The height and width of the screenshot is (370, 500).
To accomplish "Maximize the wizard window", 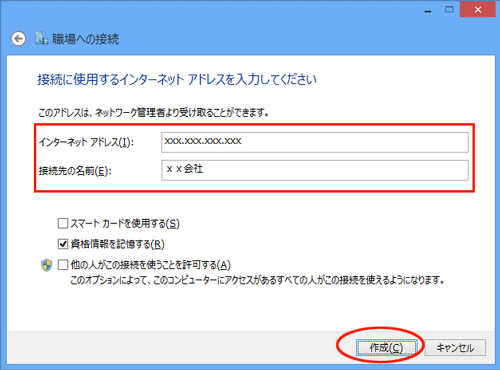I will tap(449, 10).
